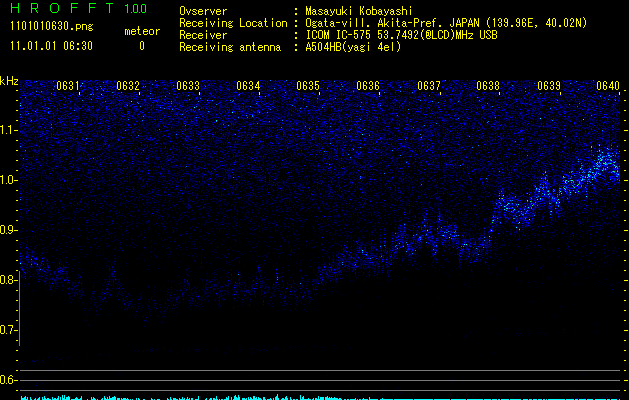This screenshot has width=629, height=400.
Task: Click the 1.1 kHz axis label
Action: click(8, 130)
